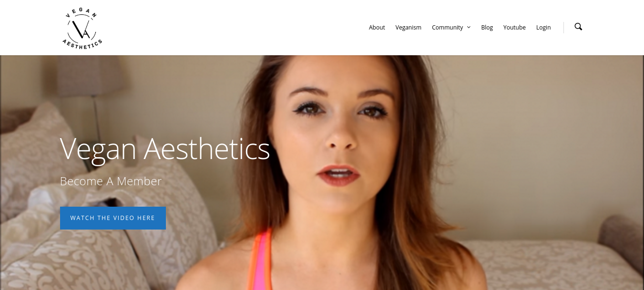Click the large Vegan Aesthetics hero heading
The image size is (644, 290).
click(165, 149)
